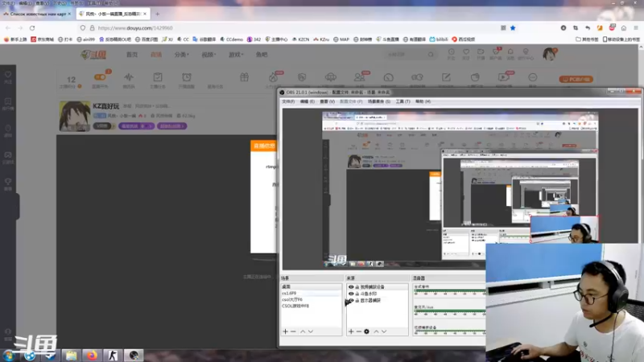Move source up with arrow icon

click(376, 331)
